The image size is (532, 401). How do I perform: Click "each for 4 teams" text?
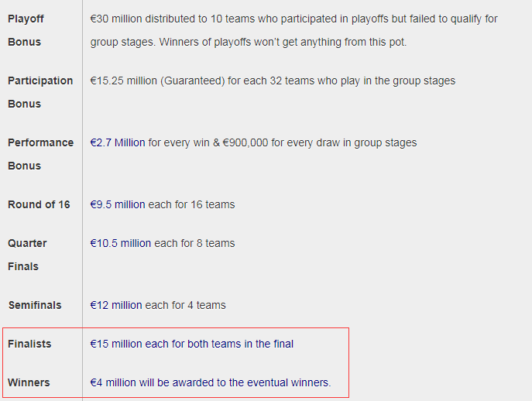click(185, 305)
